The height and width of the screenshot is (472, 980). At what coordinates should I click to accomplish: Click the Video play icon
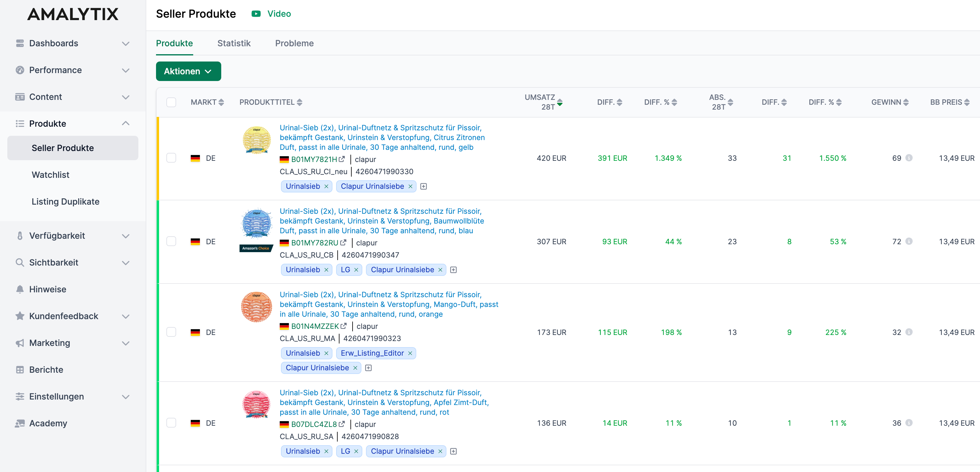coord(256,14)
